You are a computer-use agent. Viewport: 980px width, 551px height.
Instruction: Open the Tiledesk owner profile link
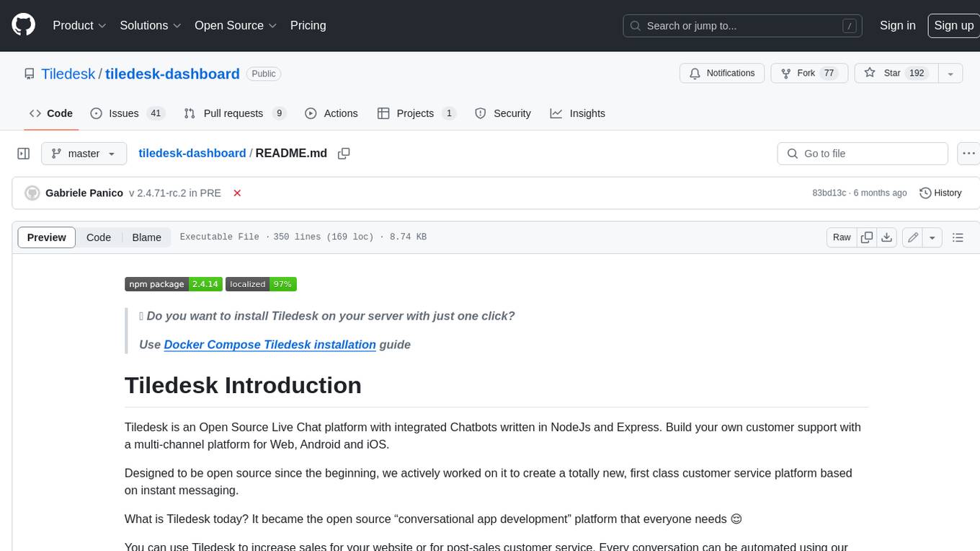pos(68,74)
